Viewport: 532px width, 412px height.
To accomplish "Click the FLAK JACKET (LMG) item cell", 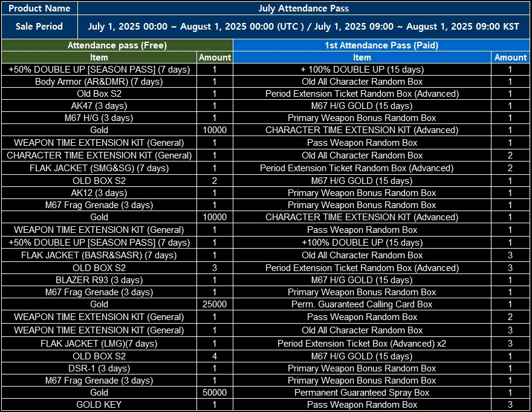I will coord(99,344).
